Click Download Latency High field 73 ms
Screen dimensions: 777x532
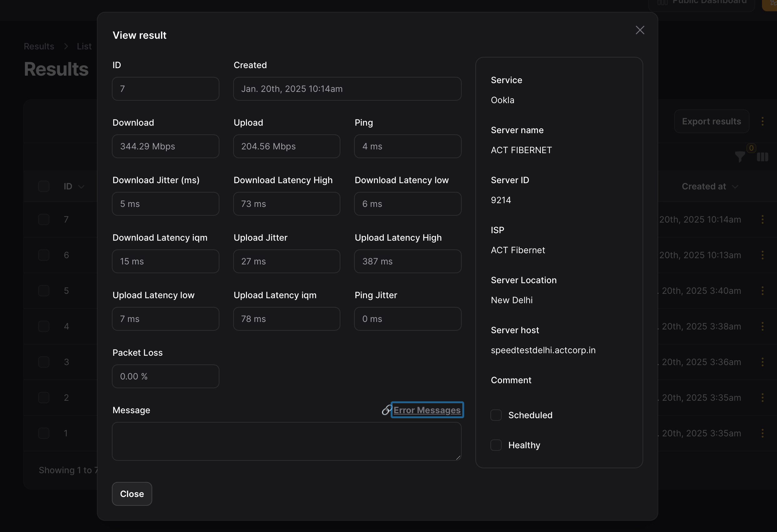pos(287,203)
